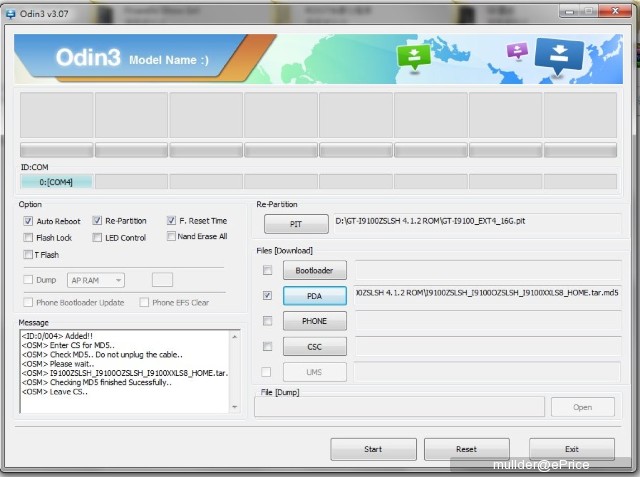Click the Reset button
This screenshot has height=477, width=640.
(467, 449)
